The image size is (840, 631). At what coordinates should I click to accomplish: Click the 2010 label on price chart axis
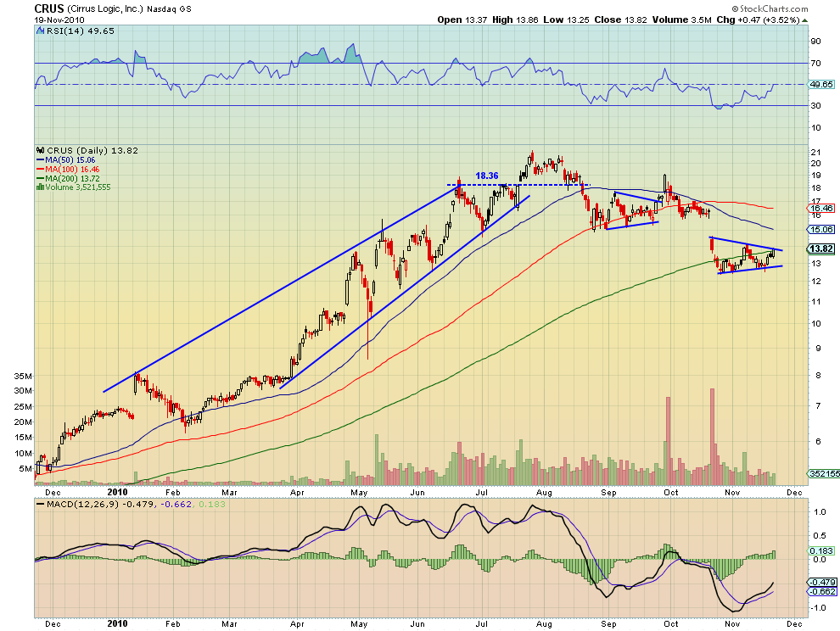[117, 492]
